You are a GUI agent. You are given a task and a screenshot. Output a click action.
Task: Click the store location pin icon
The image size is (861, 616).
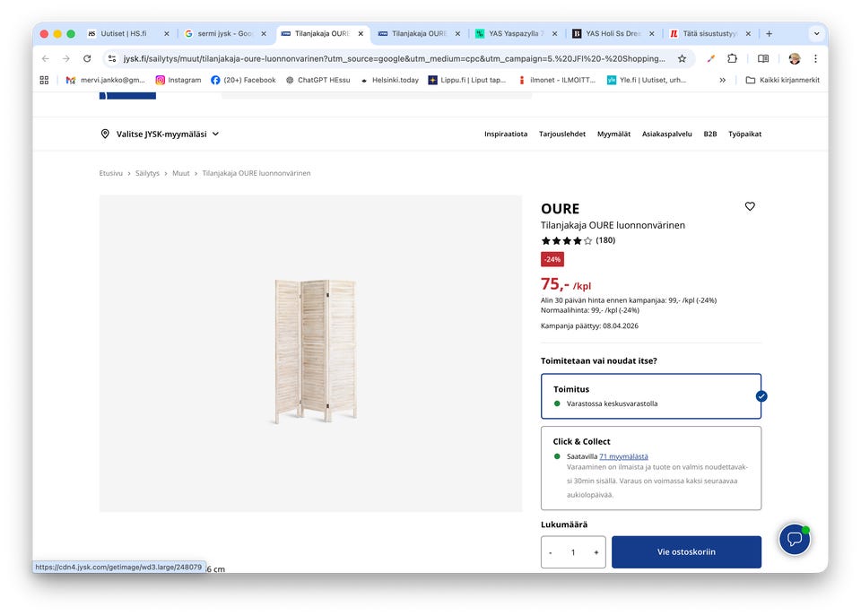105,134
